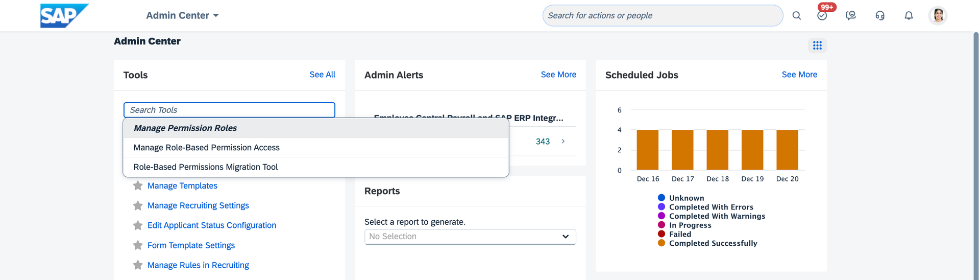980x280 pixels.
Task: Toggle favorite star for Manage Recruiting Settings
Action: (x=138, y=205)
